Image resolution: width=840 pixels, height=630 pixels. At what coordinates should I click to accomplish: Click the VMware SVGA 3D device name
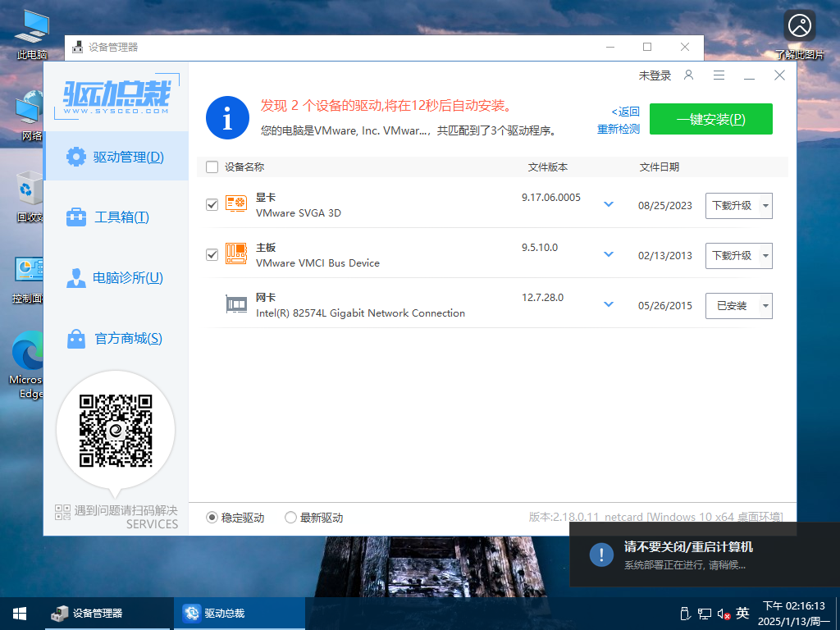299,213
